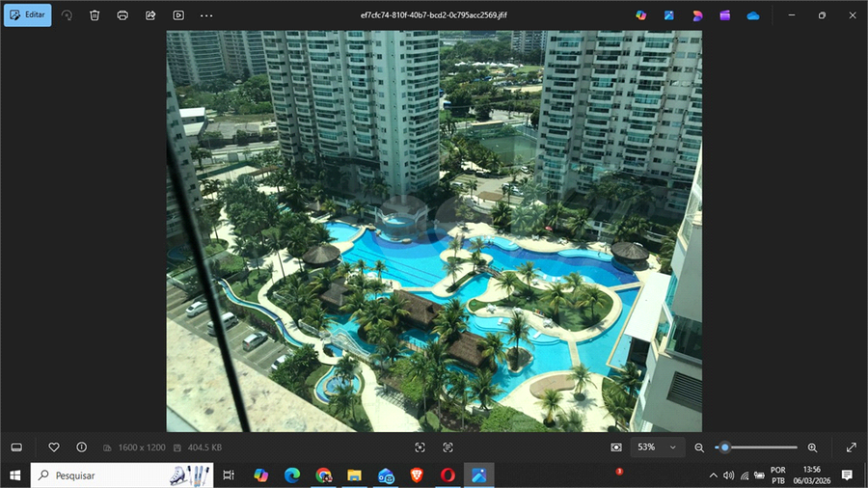Print the image using the printer icon
Screen dimensions: 868x488
(x=122, y=15)
